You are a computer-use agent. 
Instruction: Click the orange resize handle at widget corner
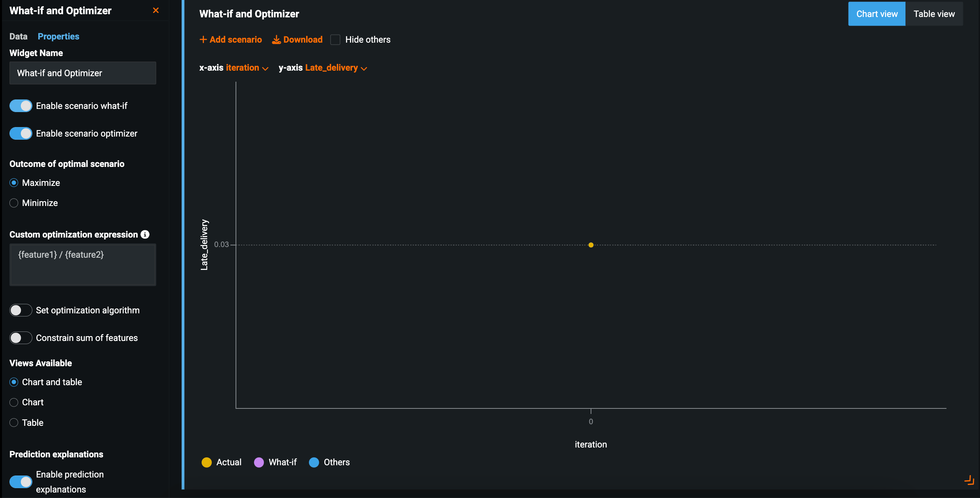pos(969,480)
